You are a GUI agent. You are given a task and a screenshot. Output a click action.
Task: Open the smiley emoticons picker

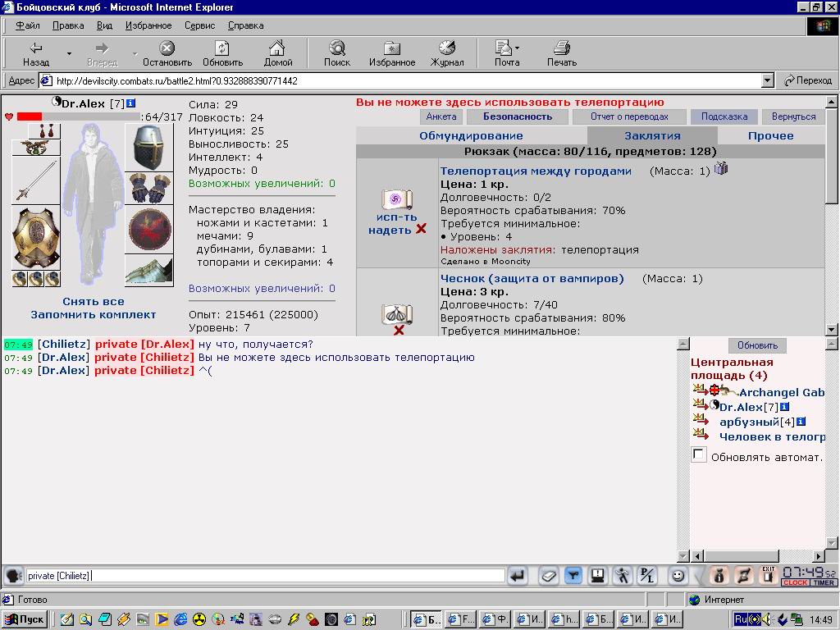678,576
